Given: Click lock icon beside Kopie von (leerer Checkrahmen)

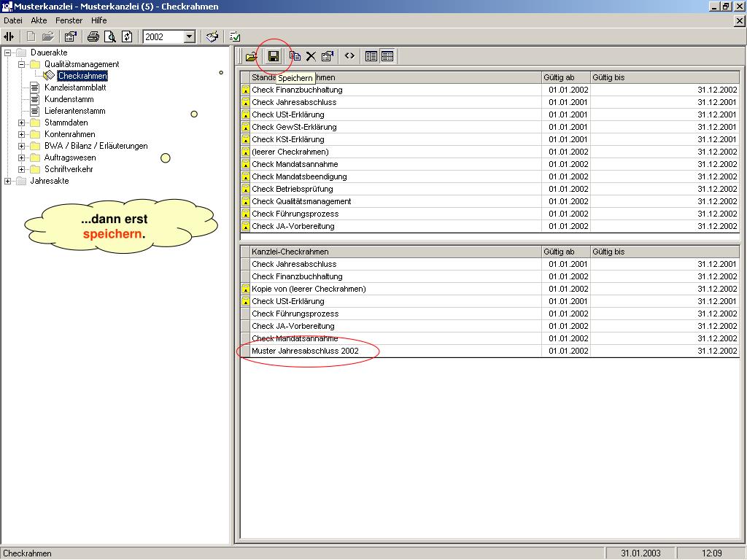Looking at the screenshot, I should (x=245, y=289).
